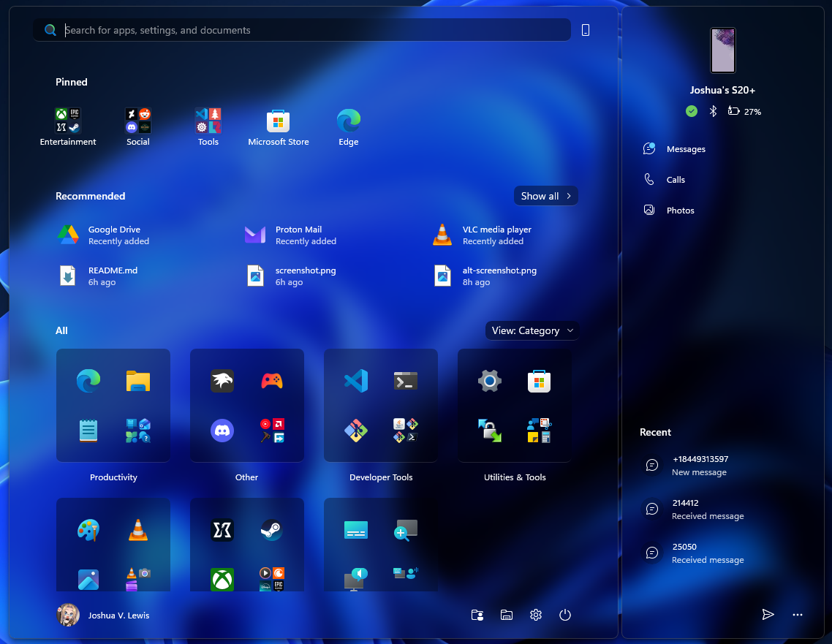This screenshot has width=832, height=644.
Task: Open Joshua V. Lewis account menu
Action: click(x=104, y=615)
